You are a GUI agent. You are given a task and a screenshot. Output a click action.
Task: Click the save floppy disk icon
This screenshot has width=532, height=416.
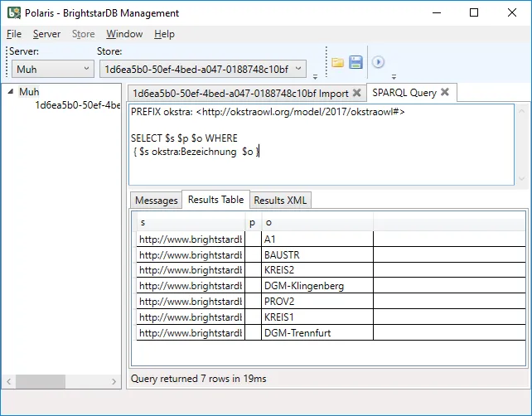click(355, 62)
